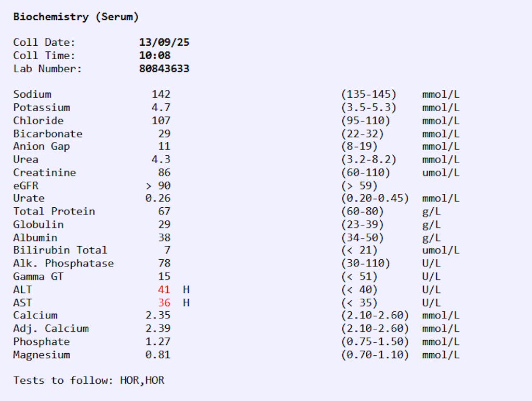Select the Alk. Phosphatase label
The width and height of the screenshot is (532, 401).
point(63,263)
